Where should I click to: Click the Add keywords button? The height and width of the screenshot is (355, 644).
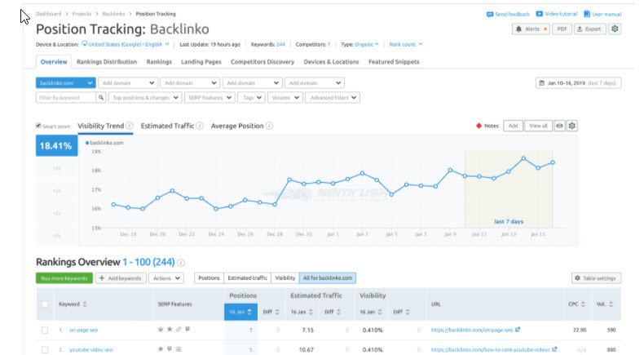click(x=121, y=278)
